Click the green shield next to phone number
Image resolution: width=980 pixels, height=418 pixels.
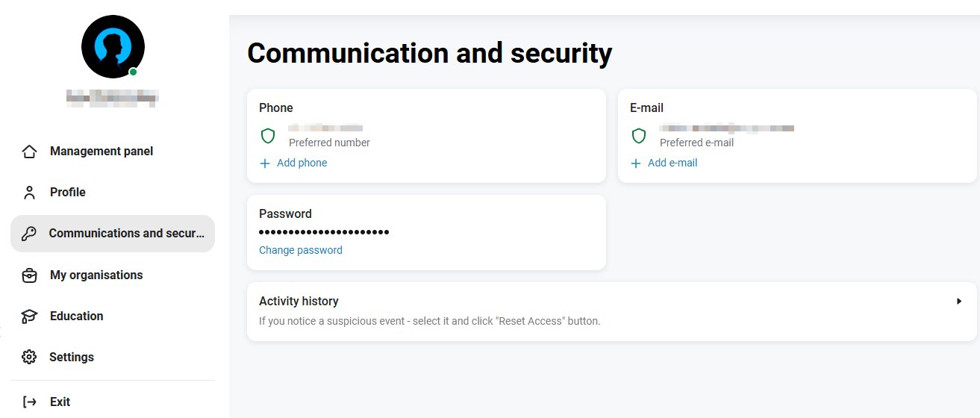tap(268, 136)
